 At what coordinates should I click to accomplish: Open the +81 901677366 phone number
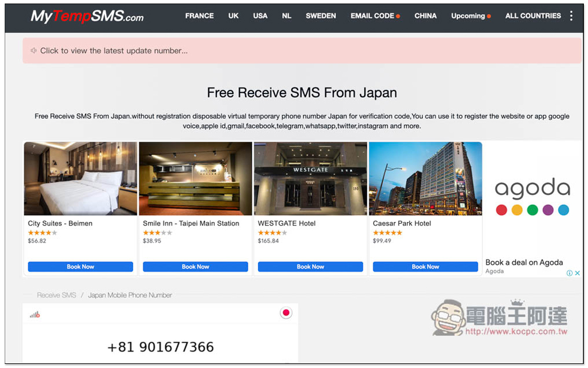[x=161, y=347]
